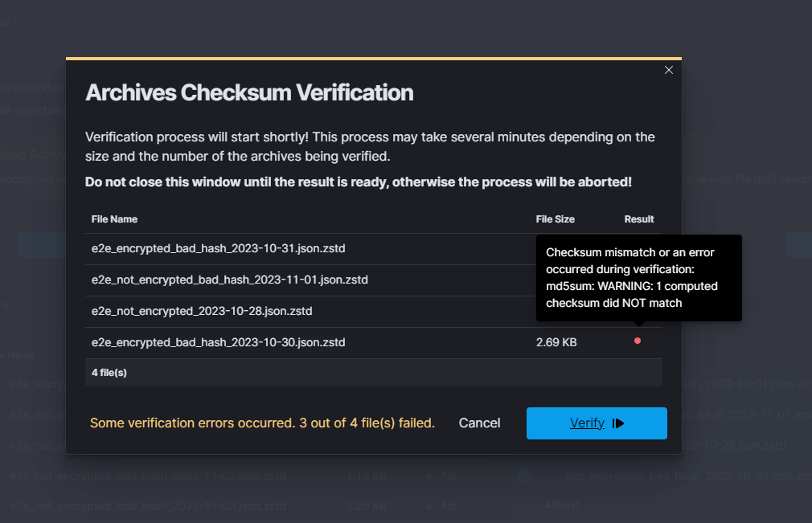Screen dimensions: 812x523
Task: Cancel the checksum verification
Action: [479, 423]
